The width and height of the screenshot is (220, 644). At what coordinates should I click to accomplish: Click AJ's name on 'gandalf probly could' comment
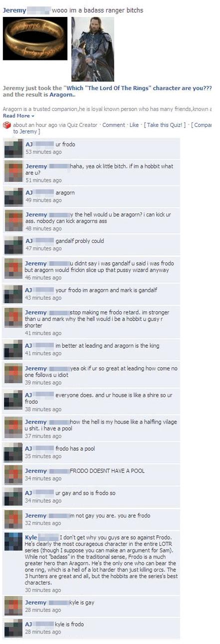tap(29, 241)
